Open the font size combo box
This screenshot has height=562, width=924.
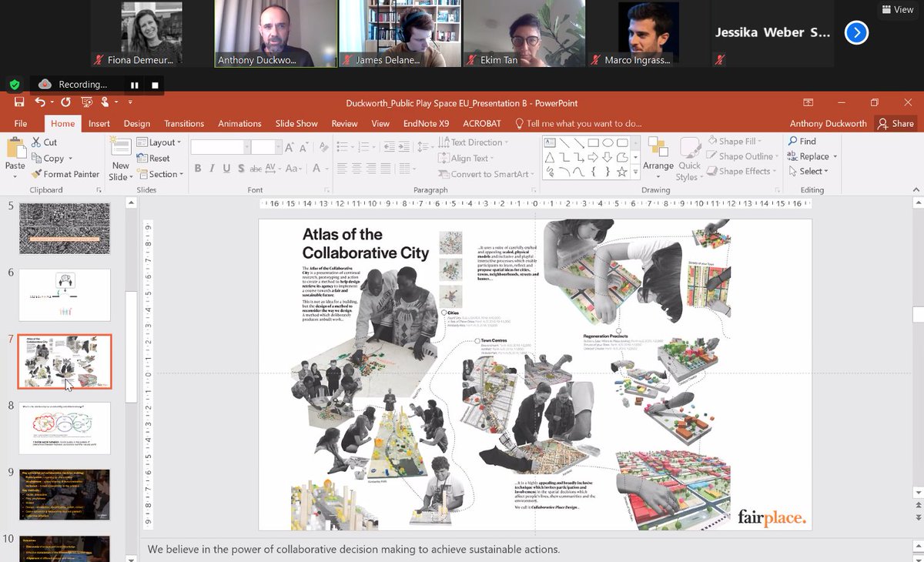(266, 146)
